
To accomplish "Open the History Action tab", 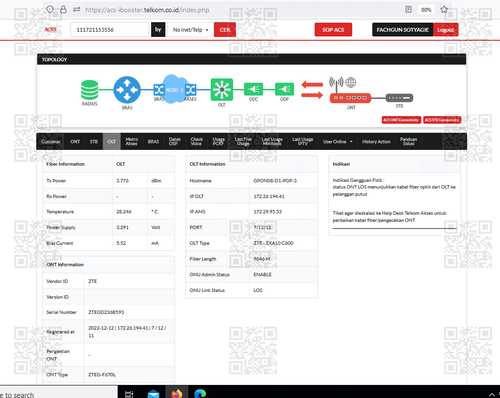I will pos(376,141).
